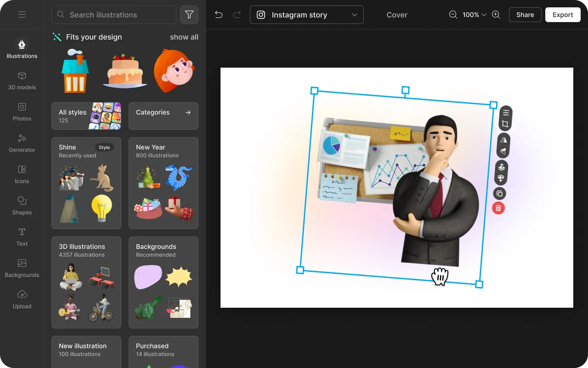Select the blue dragon New Year illustration

click(179, 178)
